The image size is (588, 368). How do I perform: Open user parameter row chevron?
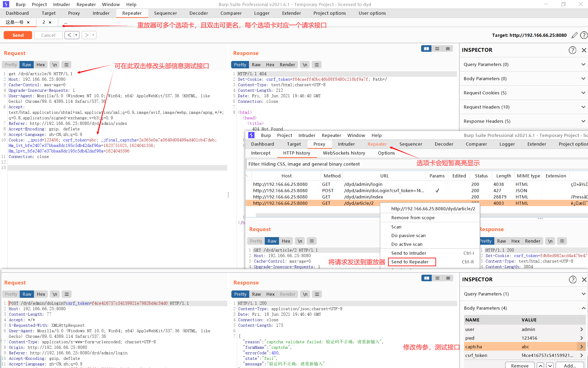click(582, 329)
